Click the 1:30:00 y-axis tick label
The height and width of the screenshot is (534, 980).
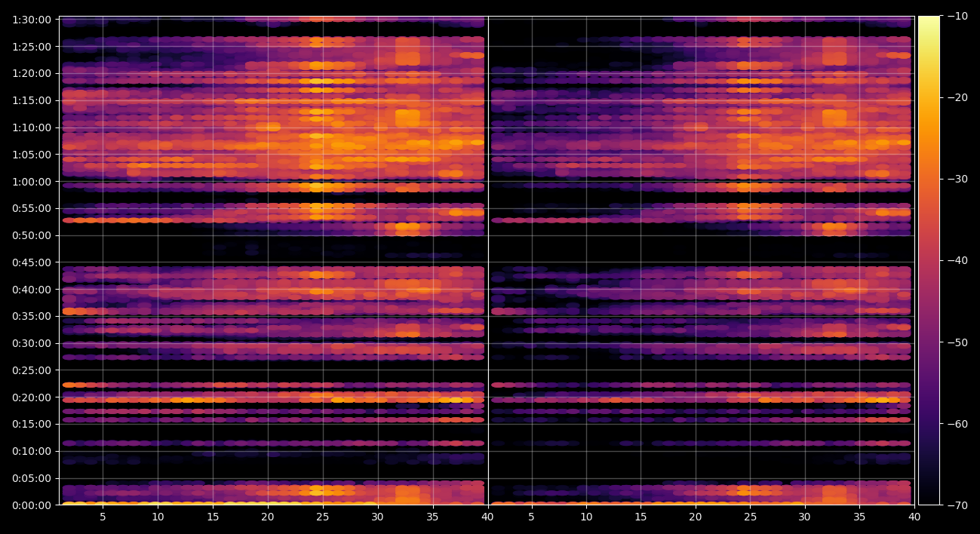point(32,20)
